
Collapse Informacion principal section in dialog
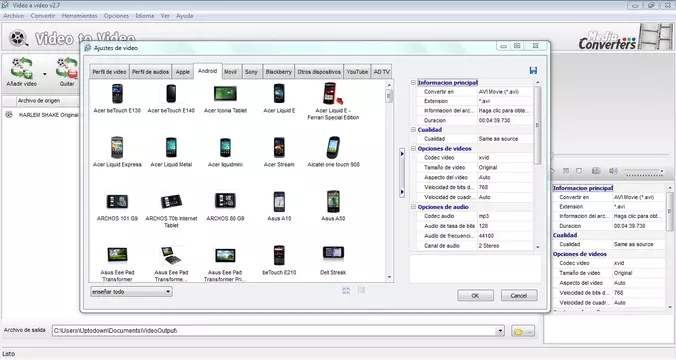click(x=413, y=82)
